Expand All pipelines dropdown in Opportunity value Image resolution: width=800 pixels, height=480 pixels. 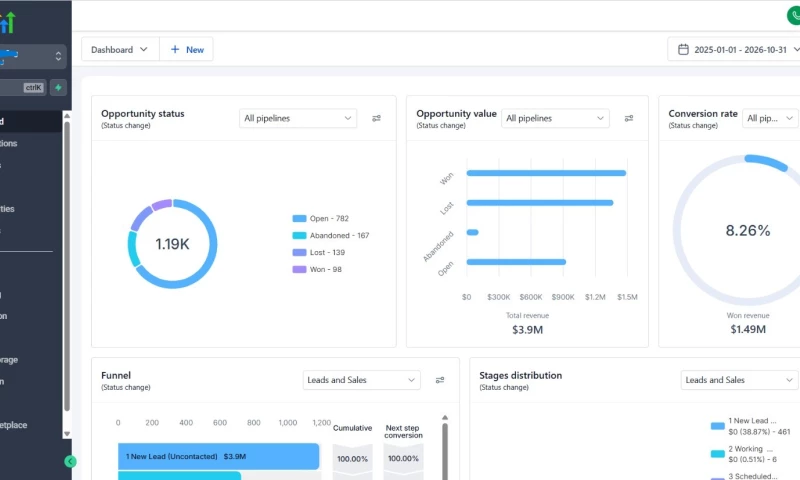pos(555,118)
